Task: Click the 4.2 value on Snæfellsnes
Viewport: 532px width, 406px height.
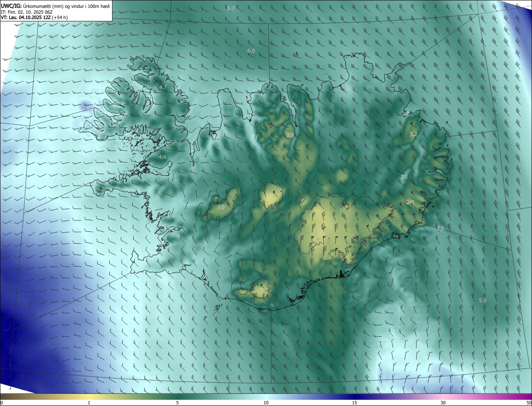Action: pos(100,189)
